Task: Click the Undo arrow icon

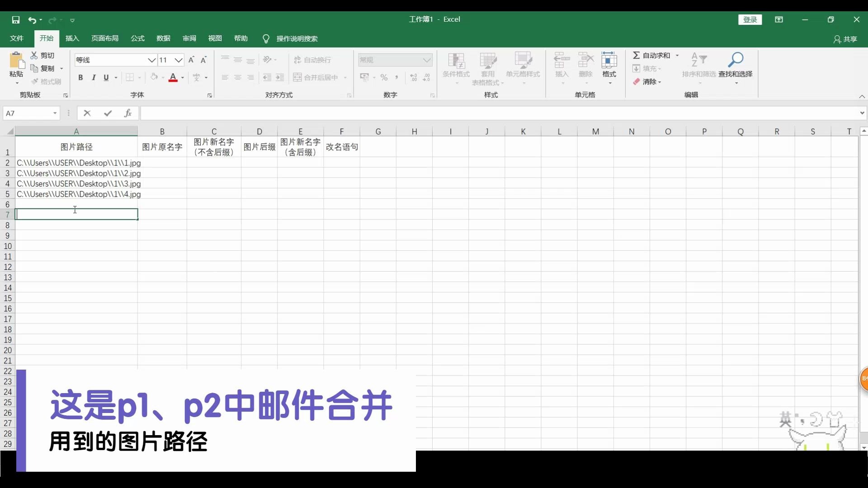Action: tap(32, 20)
